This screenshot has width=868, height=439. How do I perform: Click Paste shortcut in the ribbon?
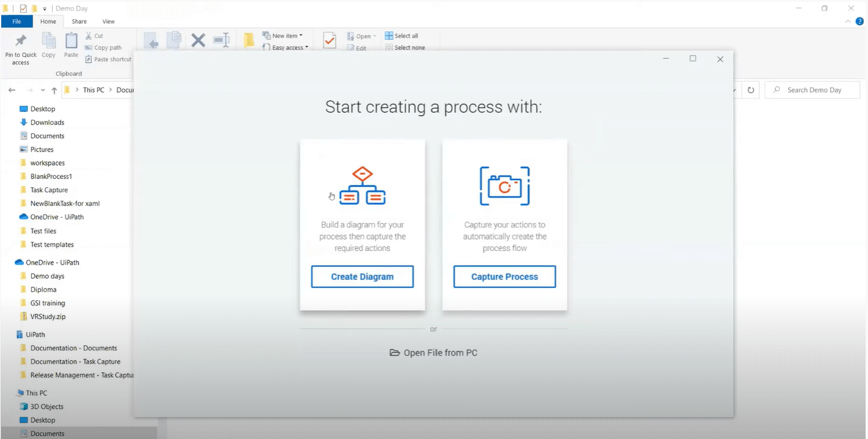pos(109,59)
